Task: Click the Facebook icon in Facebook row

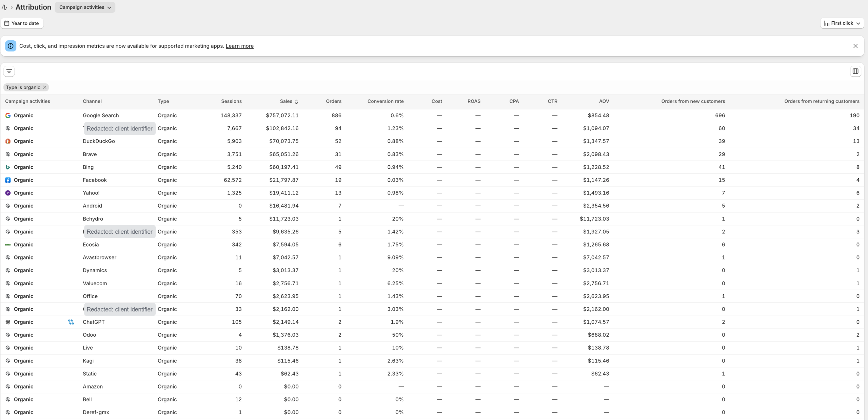Action: pos(8,180)
